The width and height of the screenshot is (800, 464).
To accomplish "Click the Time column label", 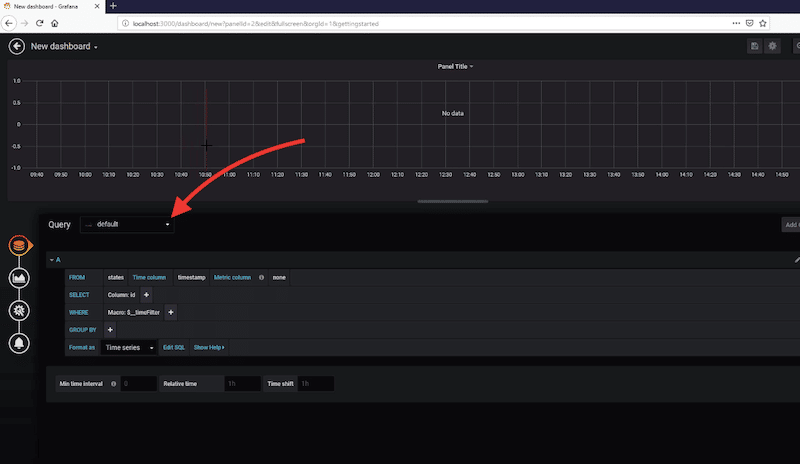I will 149,278.
